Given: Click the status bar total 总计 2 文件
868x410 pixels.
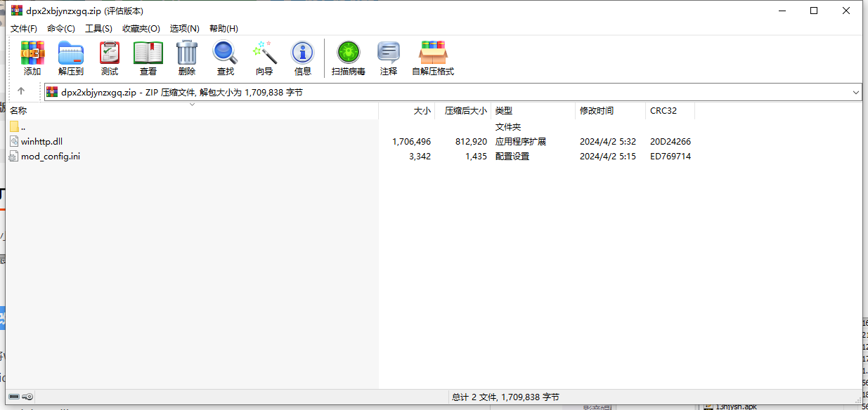Looking at the screenshot, I should tap(505, 397).
